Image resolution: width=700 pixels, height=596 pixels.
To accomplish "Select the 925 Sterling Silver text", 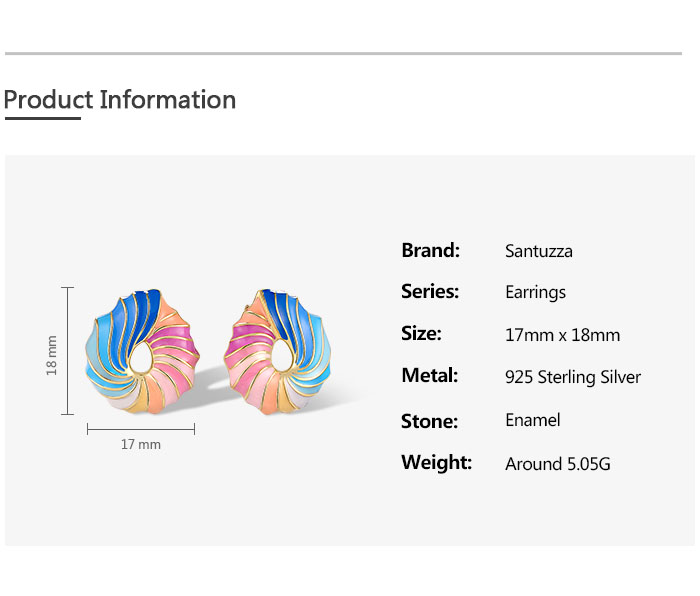I will tap(573, 377).
